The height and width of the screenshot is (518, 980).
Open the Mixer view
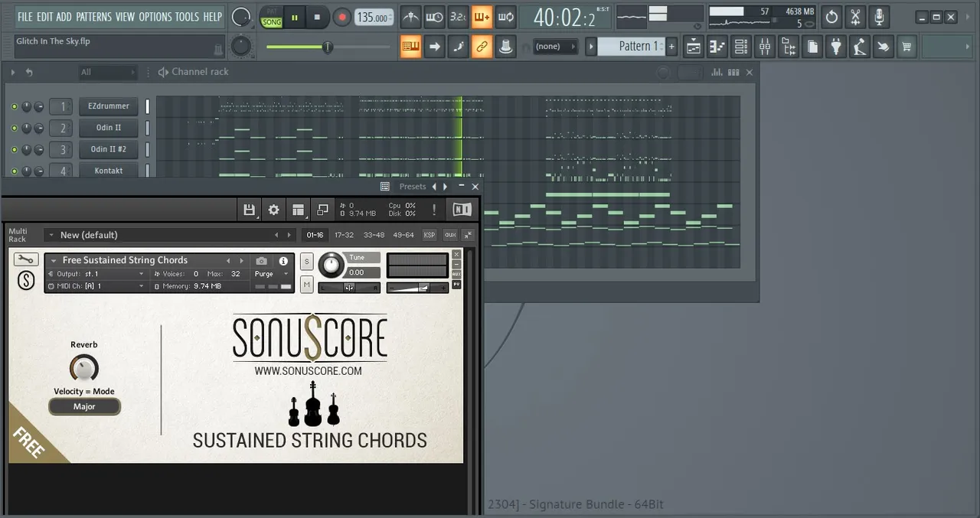click(765, 47)
